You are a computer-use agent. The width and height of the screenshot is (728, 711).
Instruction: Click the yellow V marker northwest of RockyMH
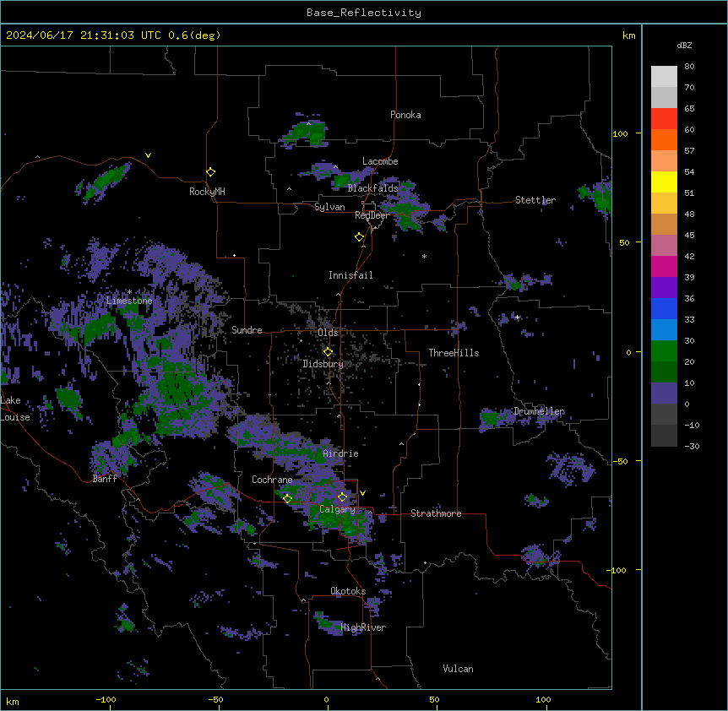148,155
